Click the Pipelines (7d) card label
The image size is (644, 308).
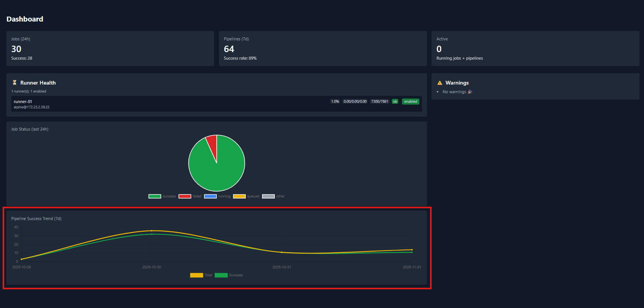236,39
